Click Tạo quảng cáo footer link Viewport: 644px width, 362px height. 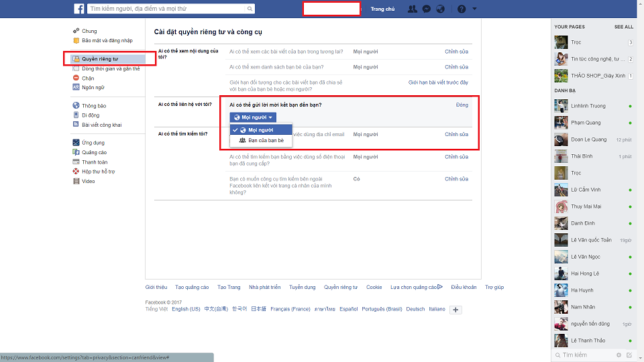(x=192, y=288)
